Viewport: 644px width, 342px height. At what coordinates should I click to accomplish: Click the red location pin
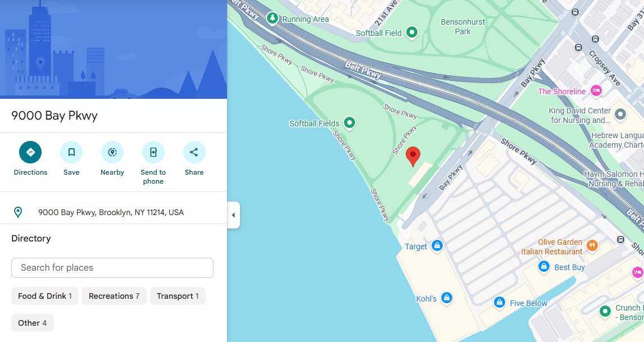(413, 157)
